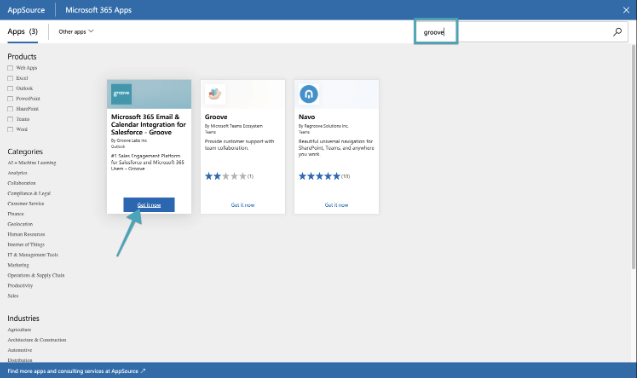Screen dimensions: 638x378
Task: Click Get it now under Groove Teams app
Action: [x=243, y=205]
